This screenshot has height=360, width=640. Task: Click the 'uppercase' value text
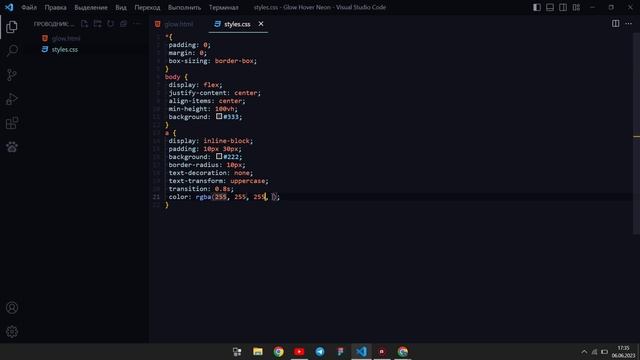click(248, 181)
